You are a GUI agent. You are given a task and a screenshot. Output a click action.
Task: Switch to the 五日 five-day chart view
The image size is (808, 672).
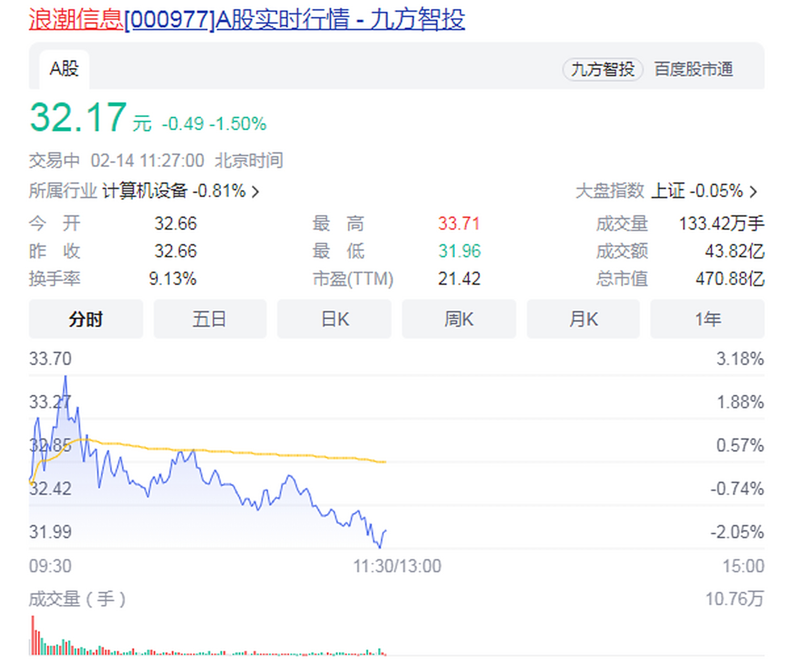click(210, 319)
